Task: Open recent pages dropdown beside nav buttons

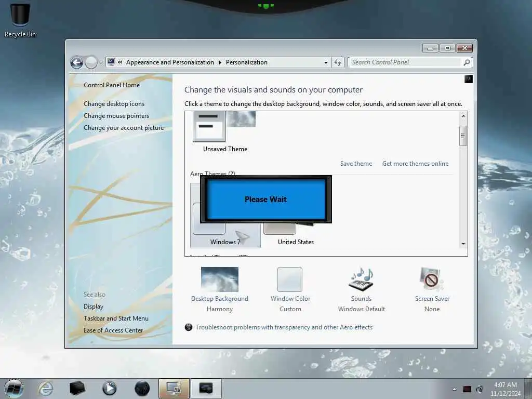Action: 101,62
